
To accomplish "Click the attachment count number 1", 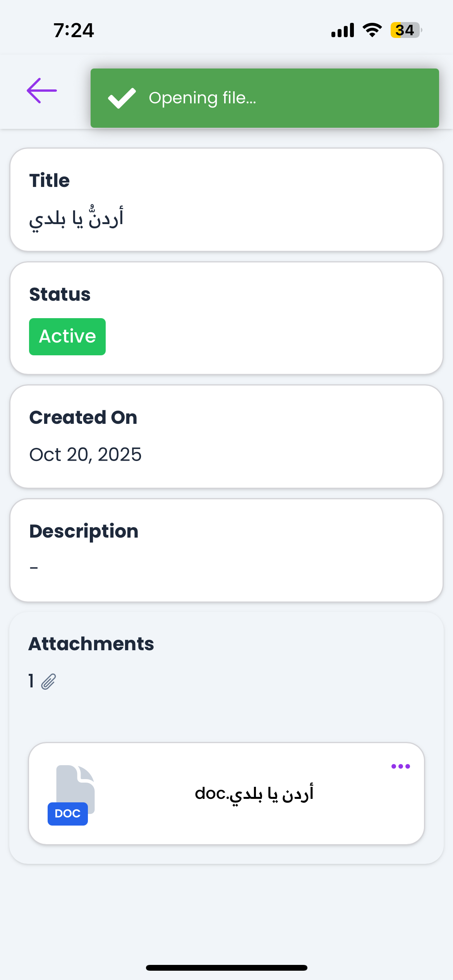I will click(31, 681).
